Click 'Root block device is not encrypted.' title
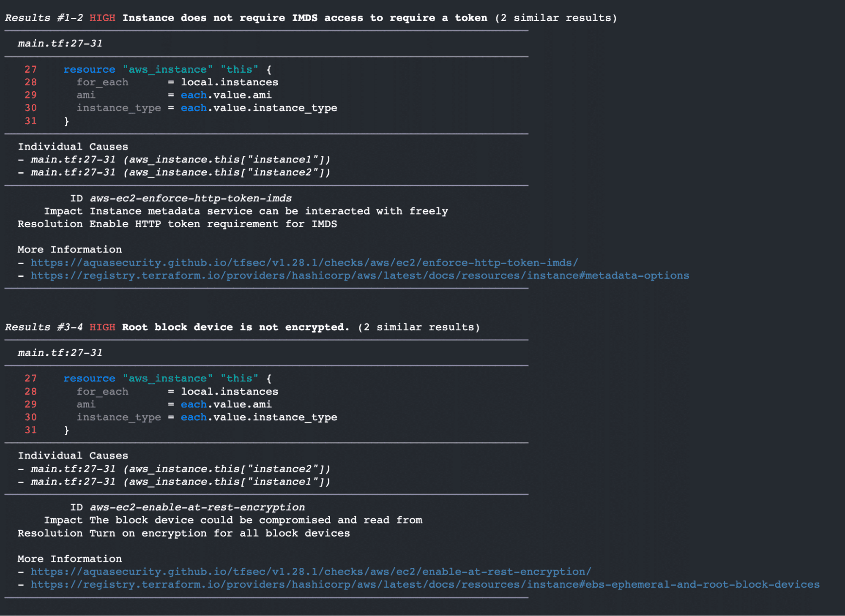The height and width of the screenshot is (616, 845). tap(236, 327)
